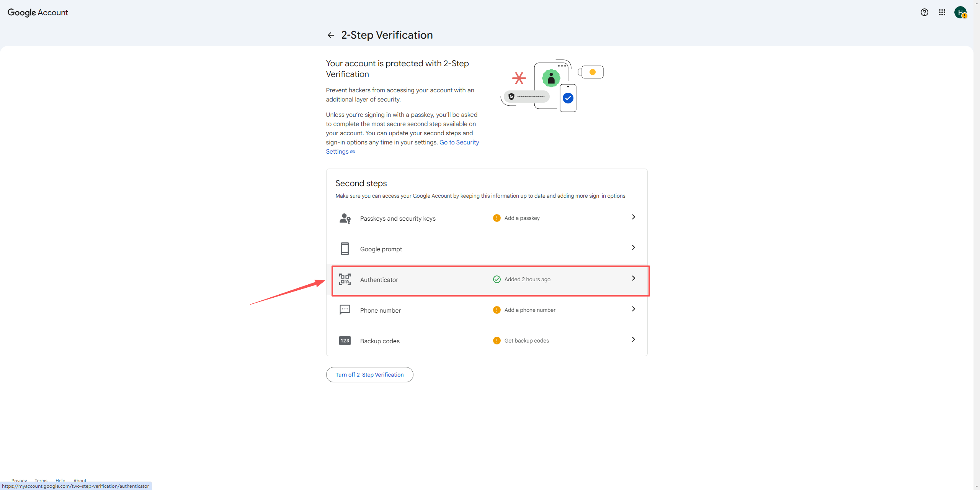Screen dimensions: 980x490
Task: Select the Phone number label
Action: tap(380, 310)
